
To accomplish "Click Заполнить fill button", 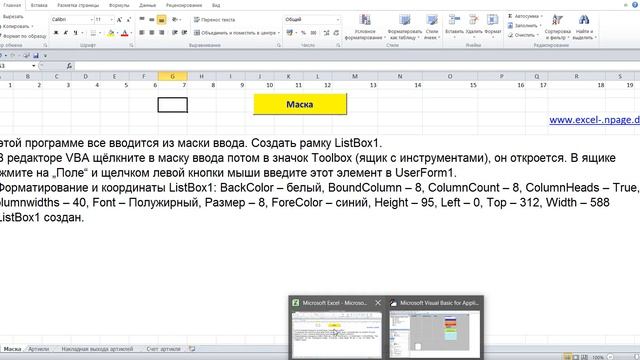I will (x=525, y=26).
